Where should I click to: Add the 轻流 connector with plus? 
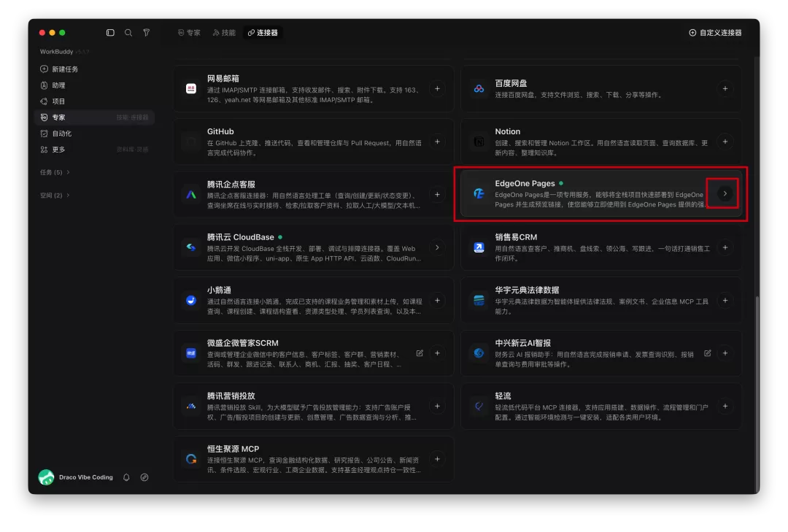725,406
